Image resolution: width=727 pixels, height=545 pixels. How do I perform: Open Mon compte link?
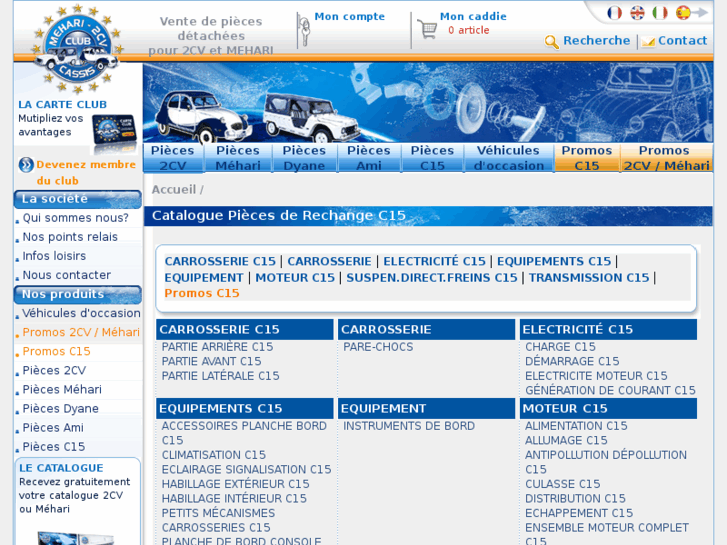click(350, 16)
